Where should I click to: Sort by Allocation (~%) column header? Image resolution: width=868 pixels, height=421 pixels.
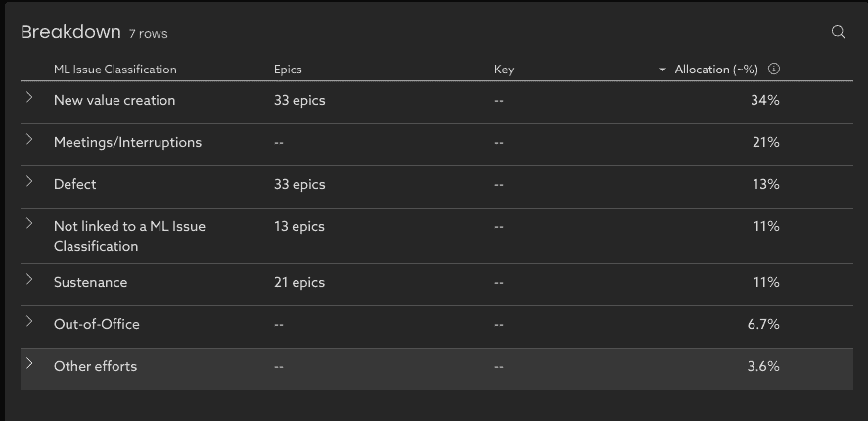click(716, 70)
